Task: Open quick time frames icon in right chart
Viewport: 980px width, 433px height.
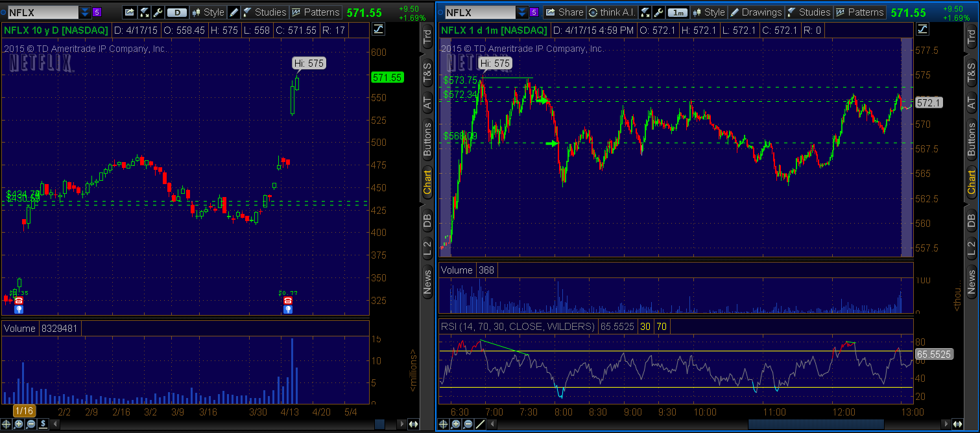Action: [x=645, y=12]
